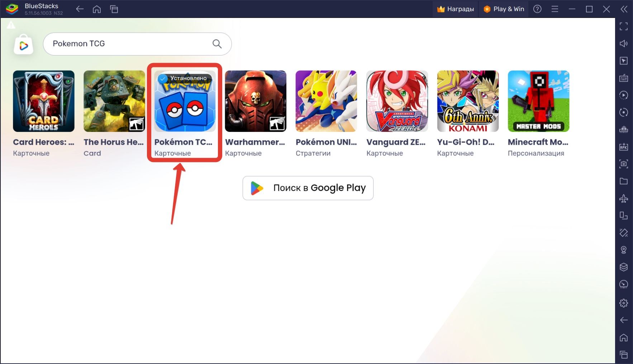Go back with the title bar arrow
Image resolution: width=633 pixels, height=364 pixels.
(80, 9)
